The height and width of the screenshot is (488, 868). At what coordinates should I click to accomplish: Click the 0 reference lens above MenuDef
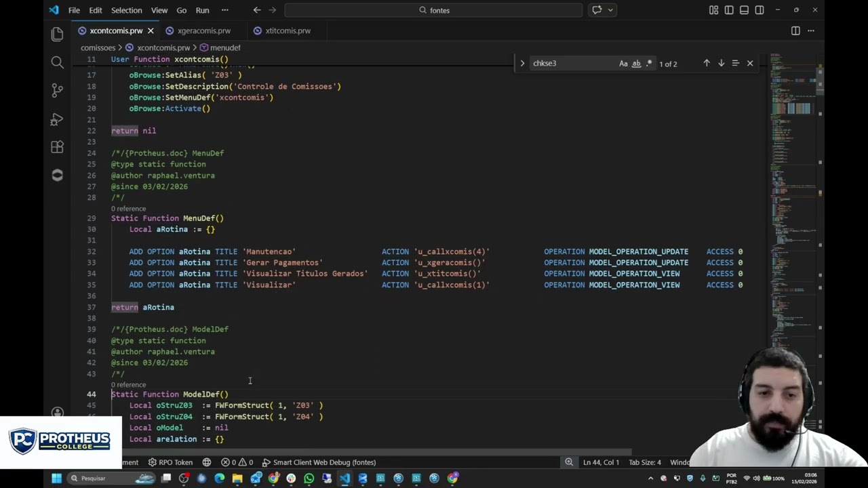(128, 209)
